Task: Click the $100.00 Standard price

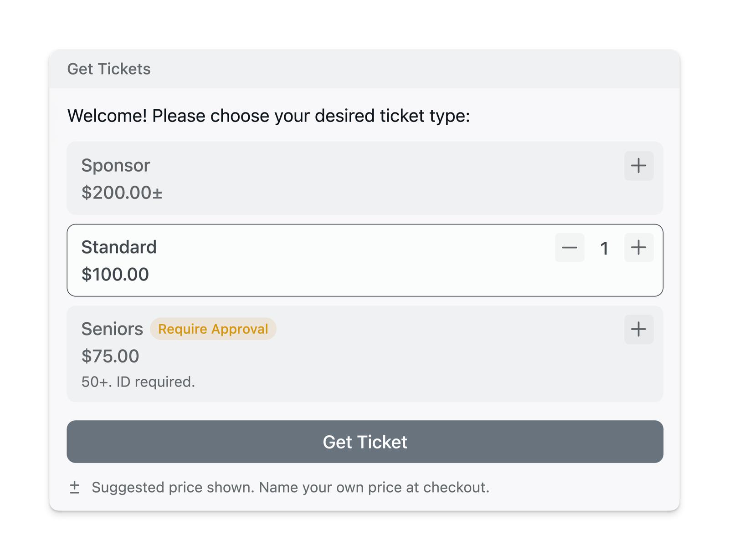Action: 115,275
